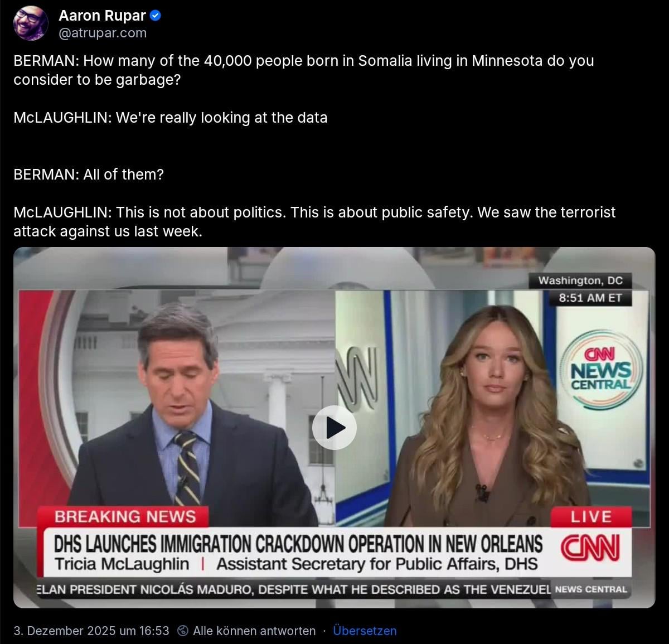Screen dimensions: 669x644
Task: Click the DHS LAUNCHES IMMIGRATION CRACKDOWN headline
Action: click(298, 544)
